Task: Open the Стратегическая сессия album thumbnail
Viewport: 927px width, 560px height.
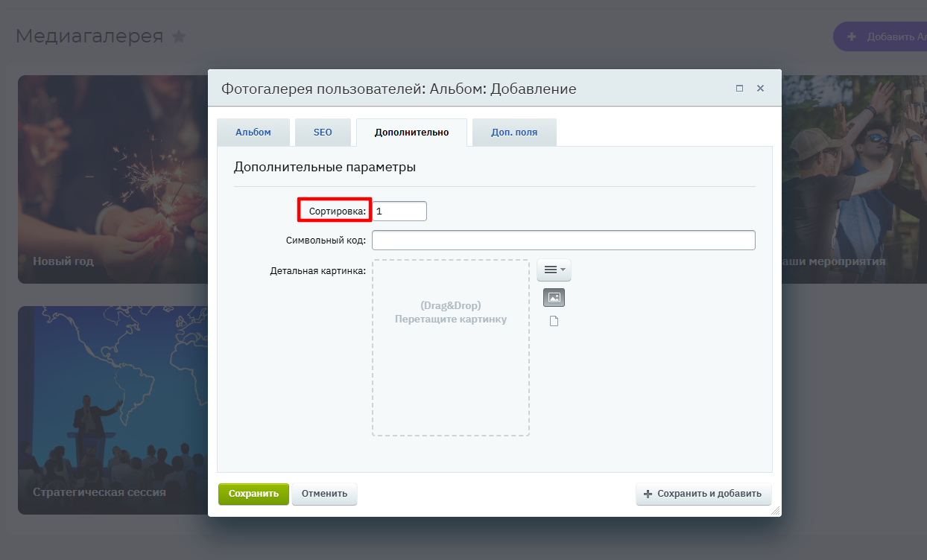Action: (113, 410)
